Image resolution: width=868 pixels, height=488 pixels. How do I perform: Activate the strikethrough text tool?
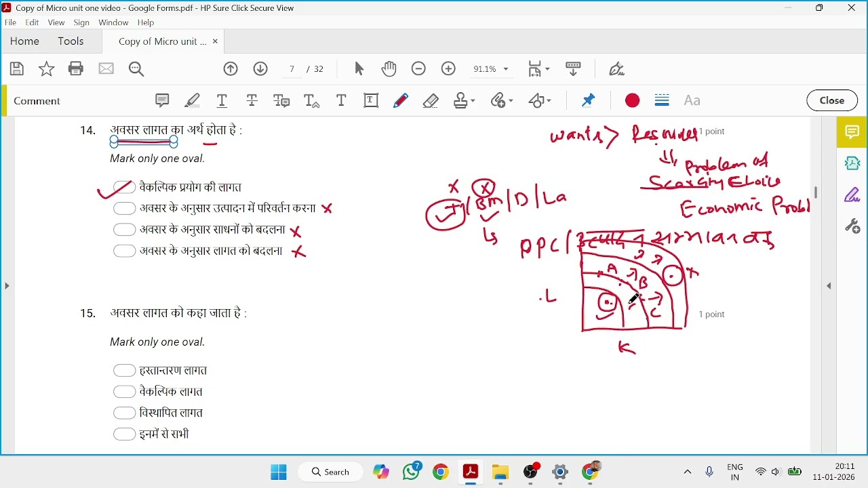click(x=252, y=101)
